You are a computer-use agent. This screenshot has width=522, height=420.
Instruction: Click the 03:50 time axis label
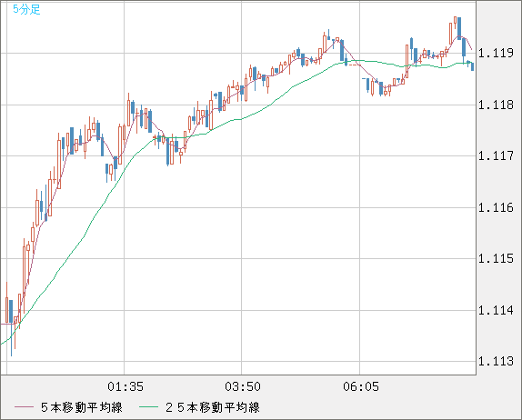[243, 386]
